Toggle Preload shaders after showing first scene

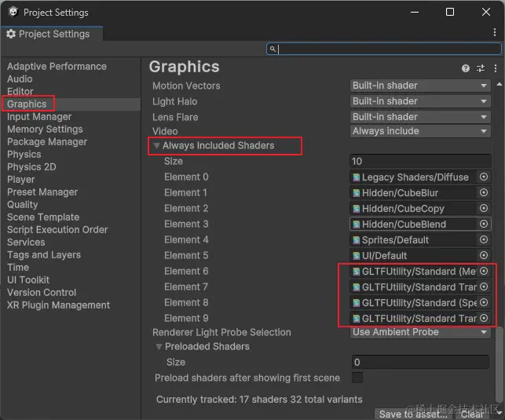coord(357,378)
